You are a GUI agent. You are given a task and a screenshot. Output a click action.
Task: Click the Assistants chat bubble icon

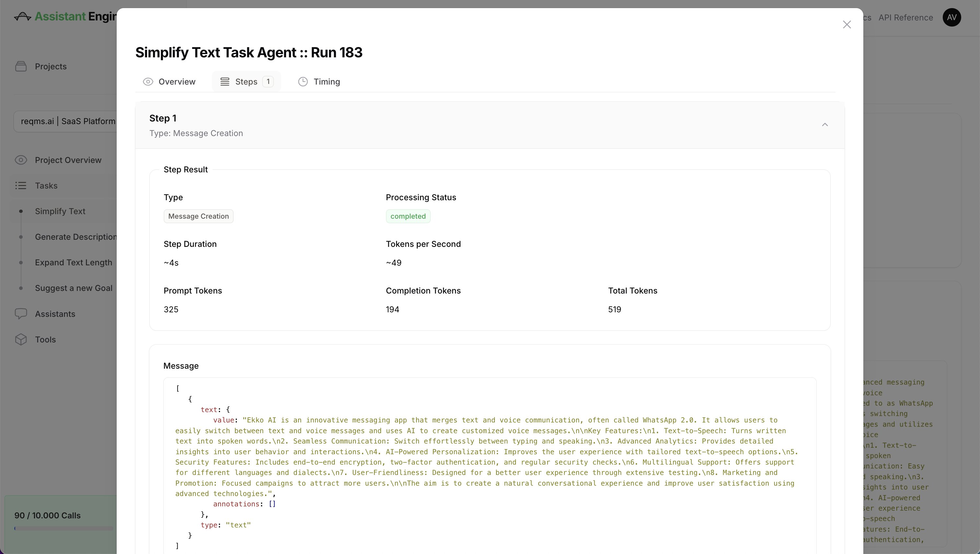click(21, 314)
